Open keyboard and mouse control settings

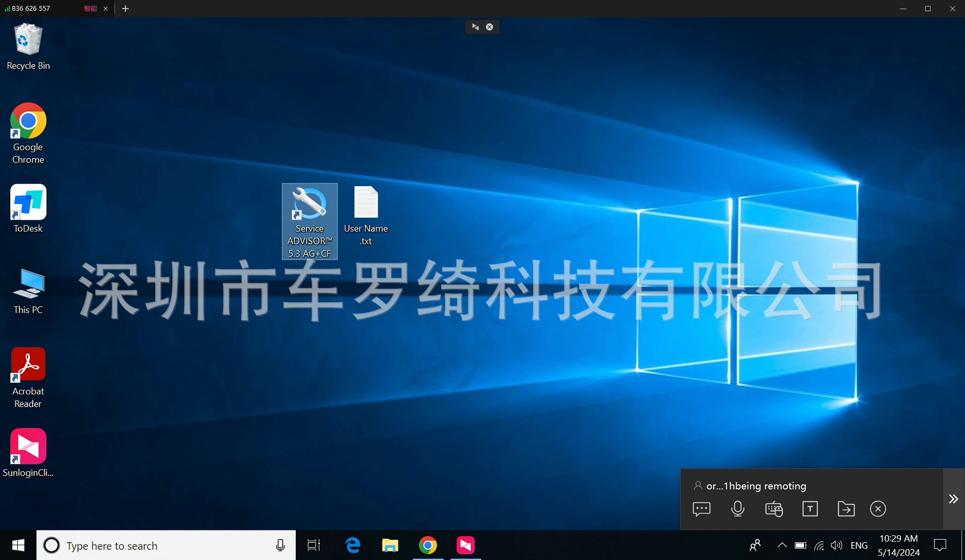coord(774,508)
